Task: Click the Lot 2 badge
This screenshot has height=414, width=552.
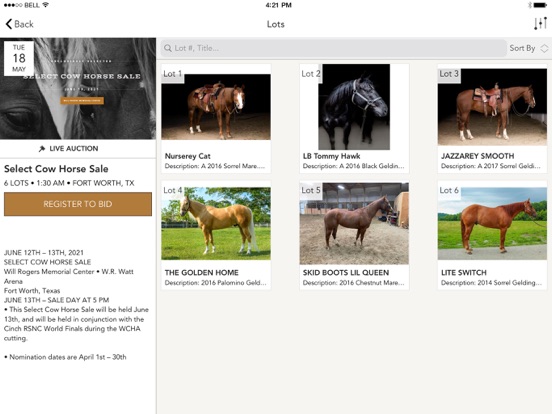Action: (x=311, y=74)
